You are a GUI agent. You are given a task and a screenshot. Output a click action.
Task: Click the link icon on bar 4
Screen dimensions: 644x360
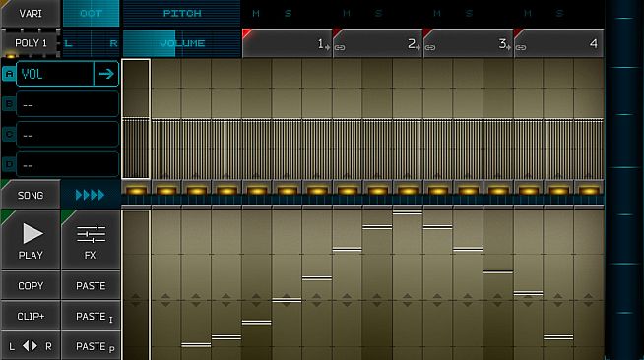click(x=521, y=48)
